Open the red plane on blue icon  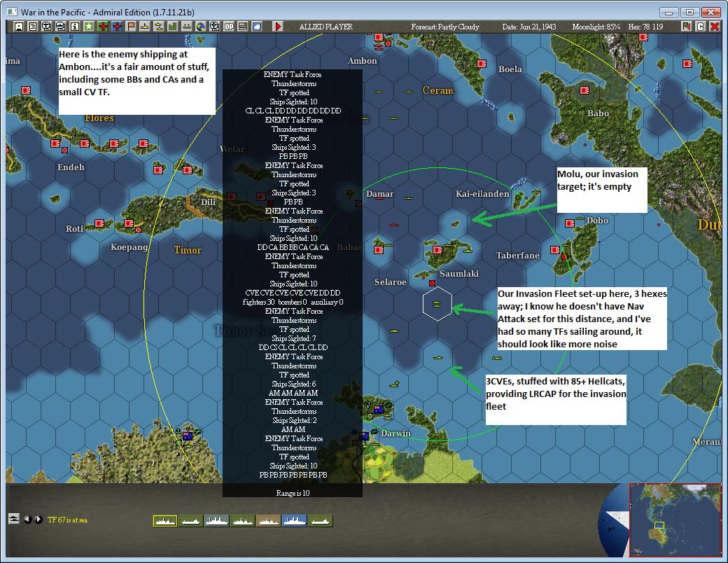point(116,27)
